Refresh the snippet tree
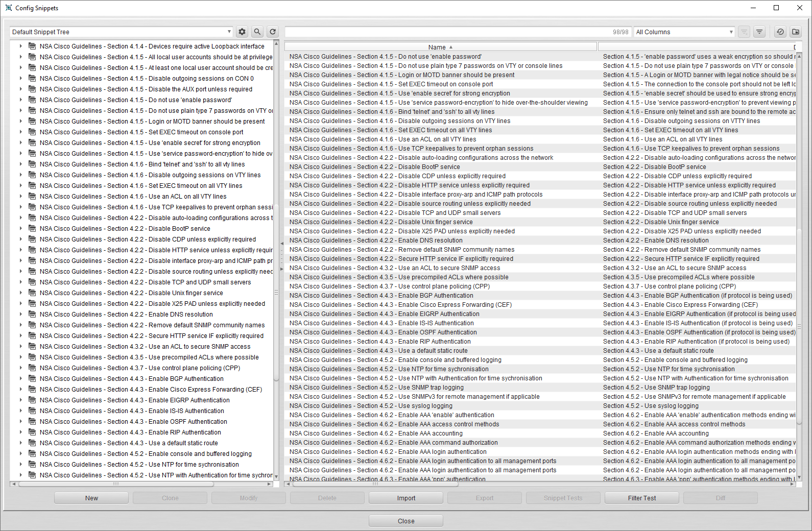The width and height of the screenshot is (812, 531). (x=273, y=32)
